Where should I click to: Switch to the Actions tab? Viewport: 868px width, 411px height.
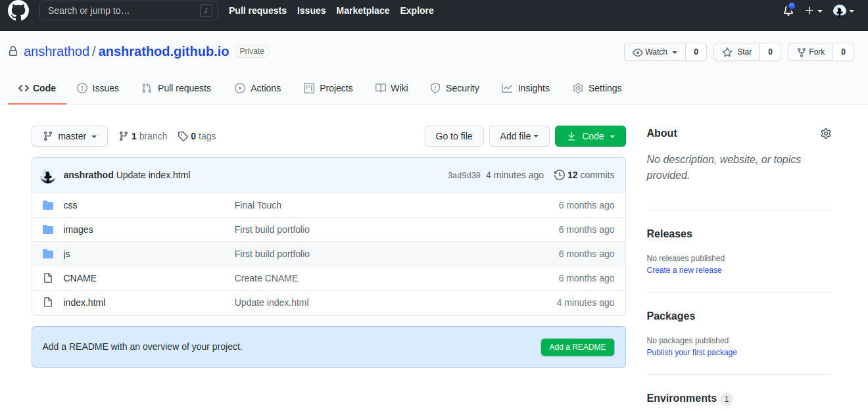click(x=258, y=88)
